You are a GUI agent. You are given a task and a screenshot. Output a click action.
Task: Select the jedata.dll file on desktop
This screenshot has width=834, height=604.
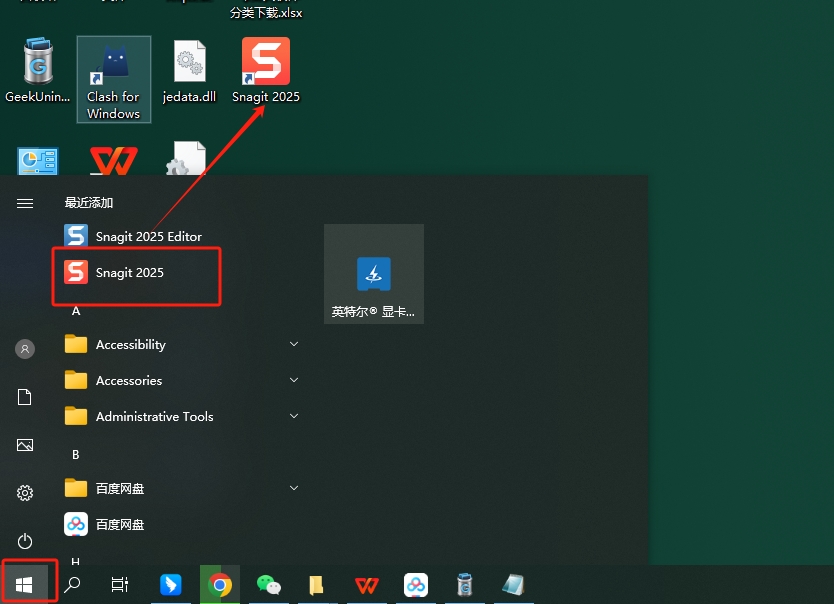point(189,72)
